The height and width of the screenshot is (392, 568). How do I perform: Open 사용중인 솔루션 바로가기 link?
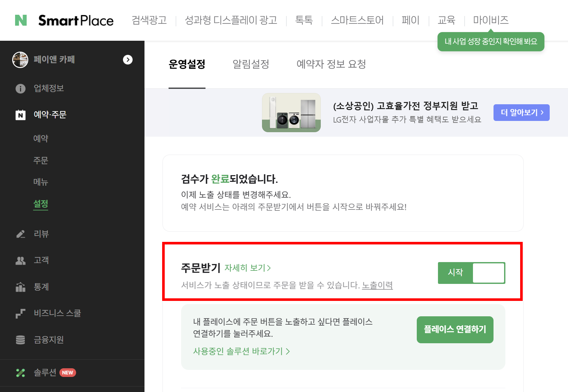[x=241, y=352]
